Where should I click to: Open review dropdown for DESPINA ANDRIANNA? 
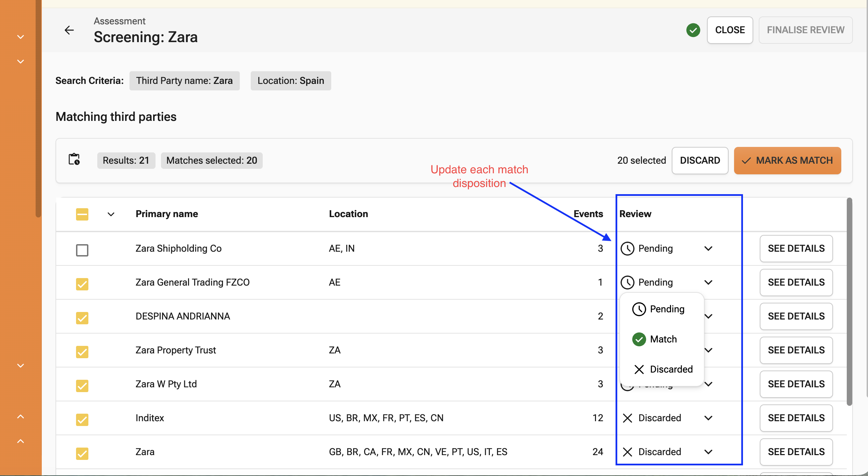709,316
